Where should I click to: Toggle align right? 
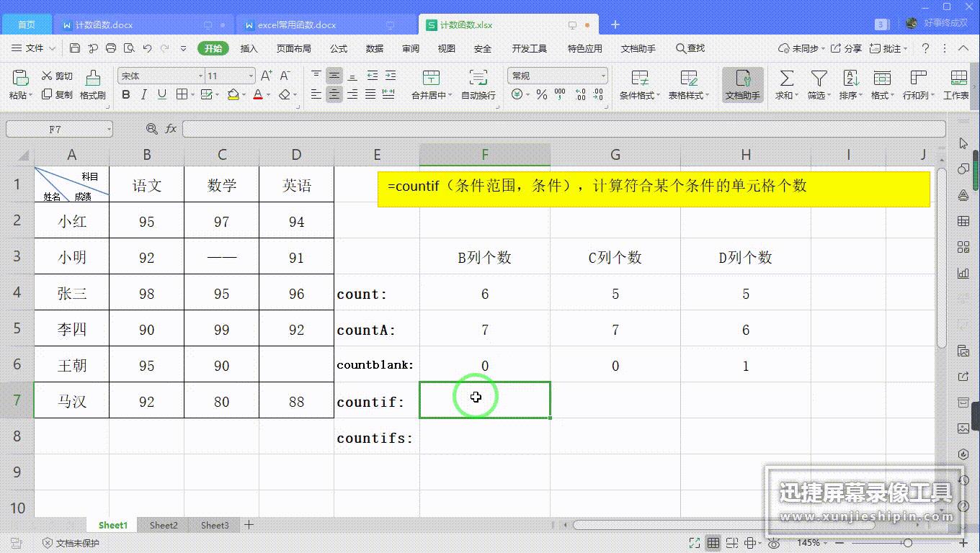tap(352, 94)
